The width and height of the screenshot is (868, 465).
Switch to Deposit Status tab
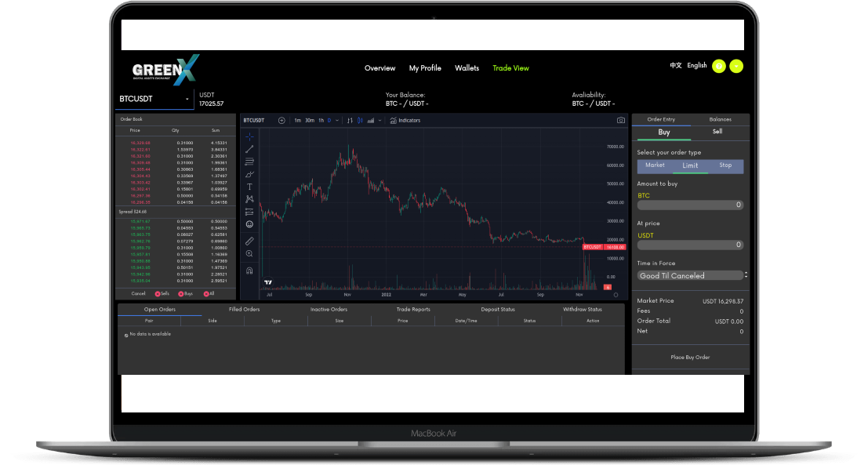pyautogui.click(x=498, y=310)
